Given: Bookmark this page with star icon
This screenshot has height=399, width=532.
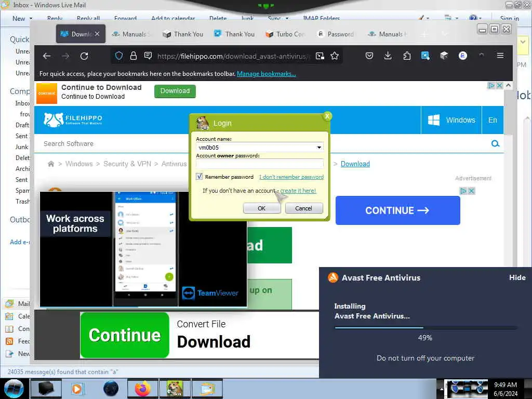Looking at the screenshot, I should (x=335, y=56).
